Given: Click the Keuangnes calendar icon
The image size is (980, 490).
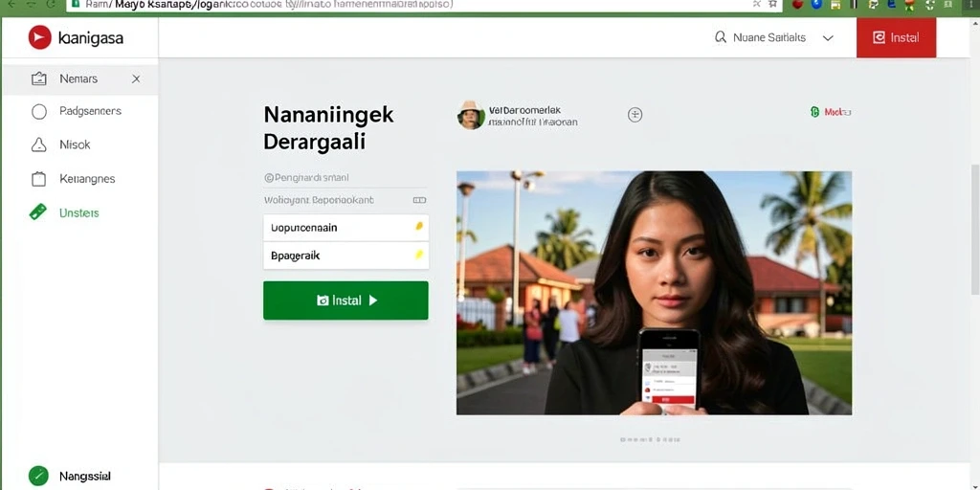Looking at the screenshot, I should pos(38,179).
